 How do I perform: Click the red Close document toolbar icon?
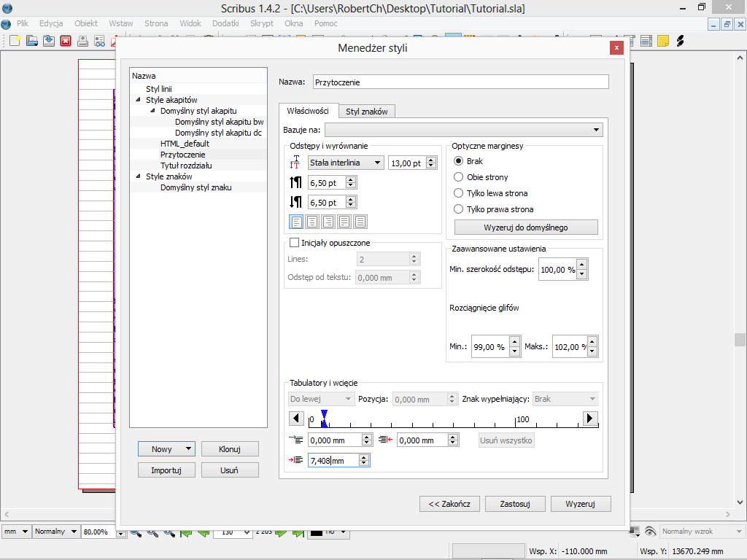[66, 41]
